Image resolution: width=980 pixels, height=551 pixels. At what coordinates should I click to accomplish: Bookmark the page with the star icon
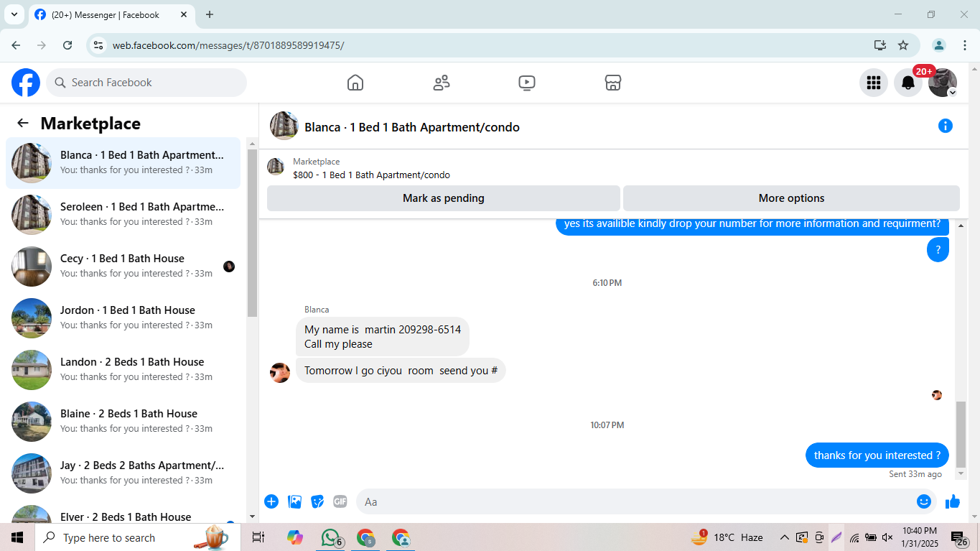click(x=903, y=45)
